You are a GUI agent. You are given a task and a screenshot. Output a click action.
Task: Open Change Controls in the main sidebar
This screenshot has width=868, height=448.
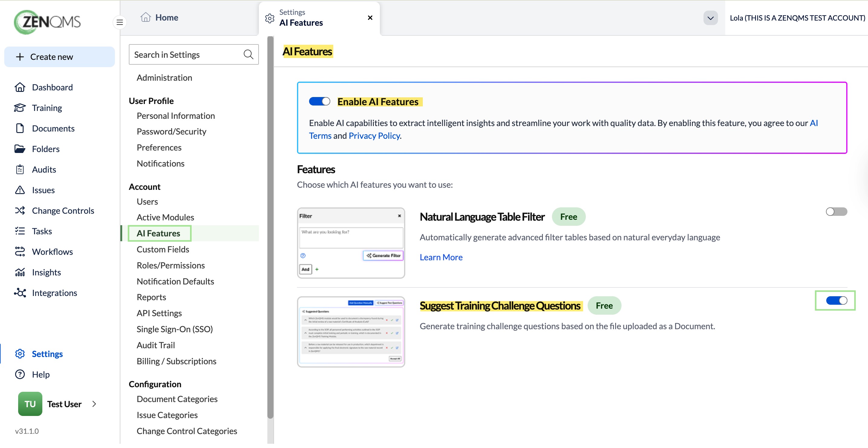coord(63,211)
